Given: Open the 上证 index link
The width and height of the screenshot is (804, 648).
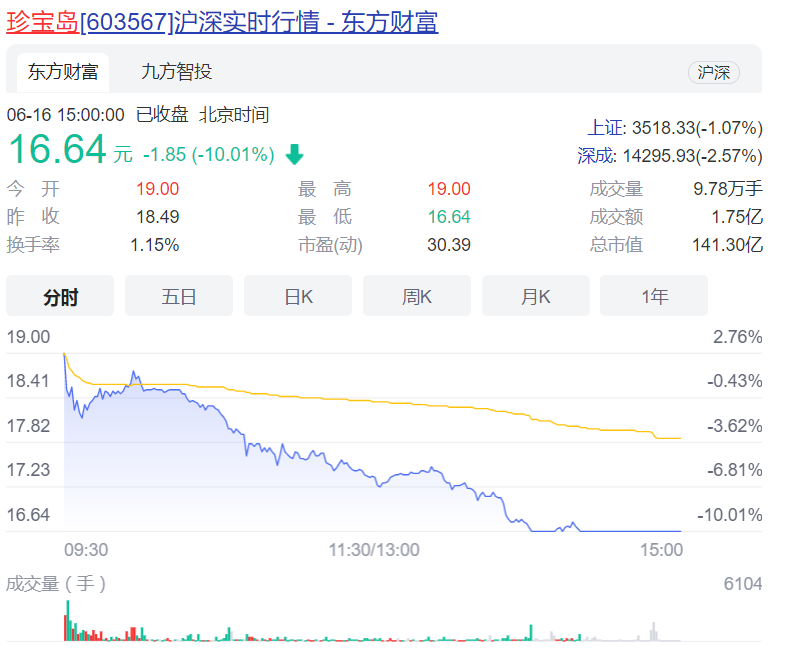Looking at the screenshot, I should (605, 128).
